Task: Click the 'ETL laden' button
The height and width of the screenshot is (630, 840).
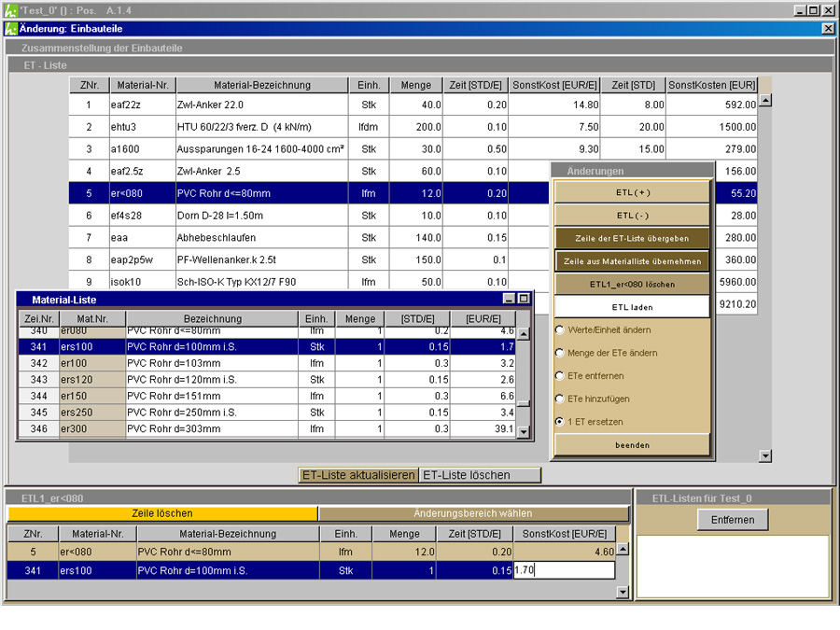Action: pyautogui.click(x=633, y=307)
